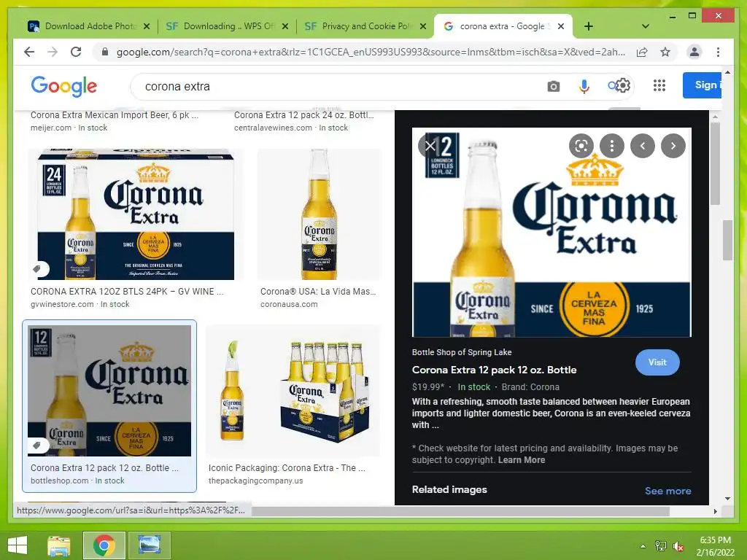Click Visit button in preview
The width and height of the screenshot is (747, 560).
pos(657,362)
